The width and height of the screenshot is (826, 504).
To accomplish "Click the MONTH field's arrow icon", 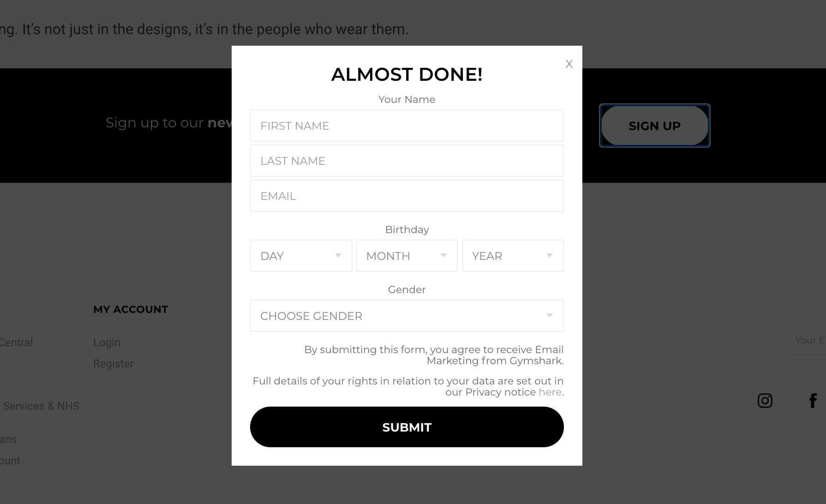I will 443,255.
